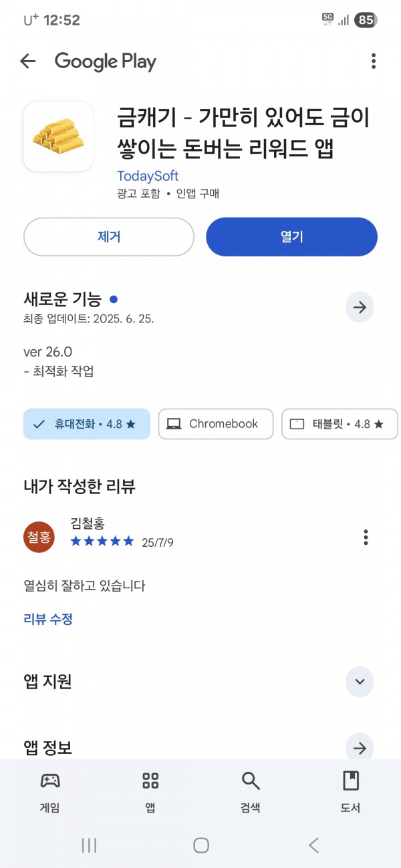Screen dimensions: 401x868
Task: Tap the five-star review rating
Action: (x=102, y=541)
